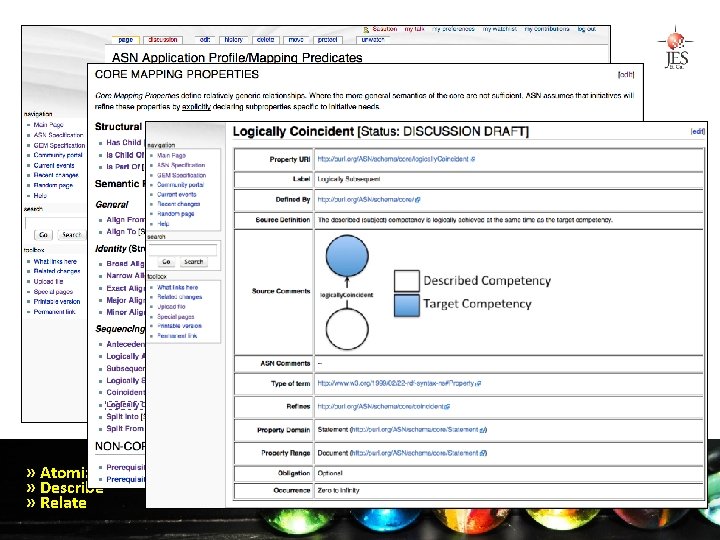Open my preferences link

point(453,29)
